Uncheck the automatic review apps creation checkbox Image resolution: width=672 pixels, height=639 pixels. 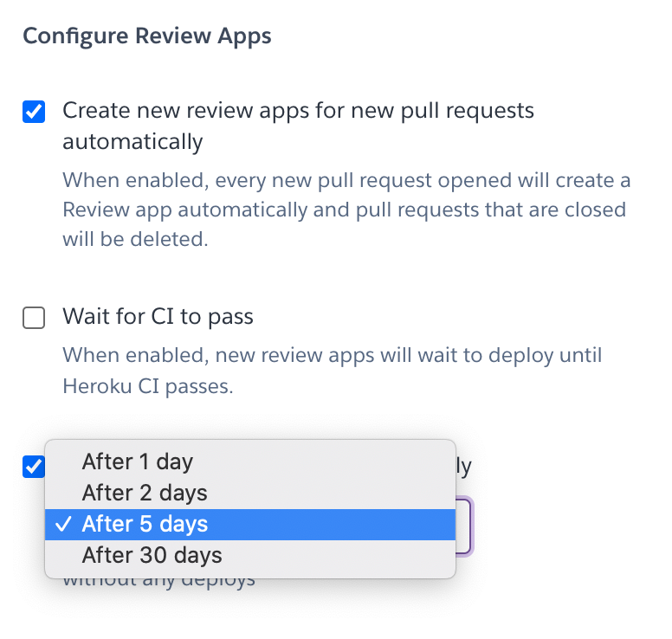pyautogui.click(x=34, y=113)
